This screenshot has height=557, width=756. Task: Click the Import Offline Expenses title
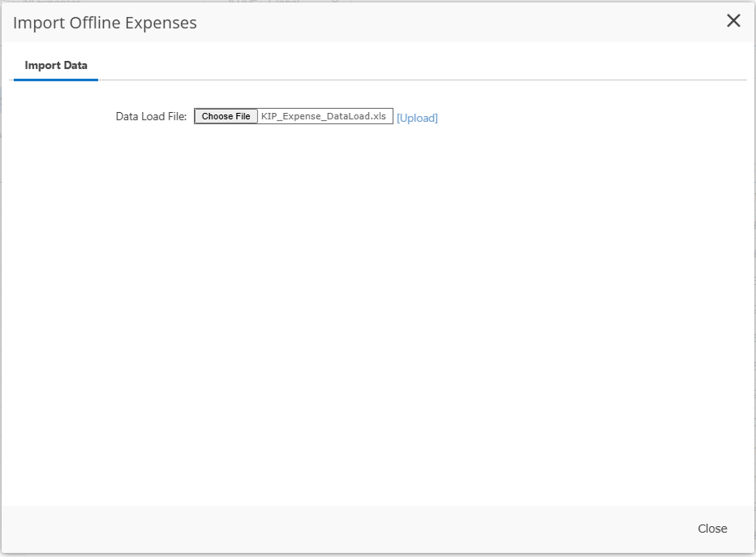[105, 23]
